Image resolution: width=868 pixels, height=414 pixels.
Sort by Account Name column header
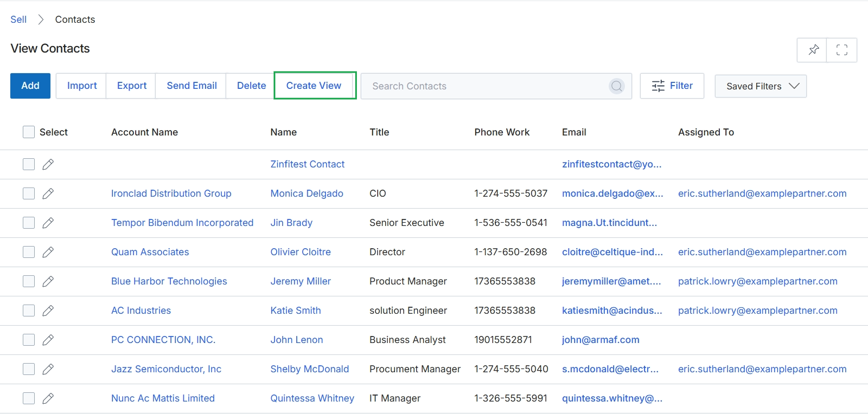[144, 132]
